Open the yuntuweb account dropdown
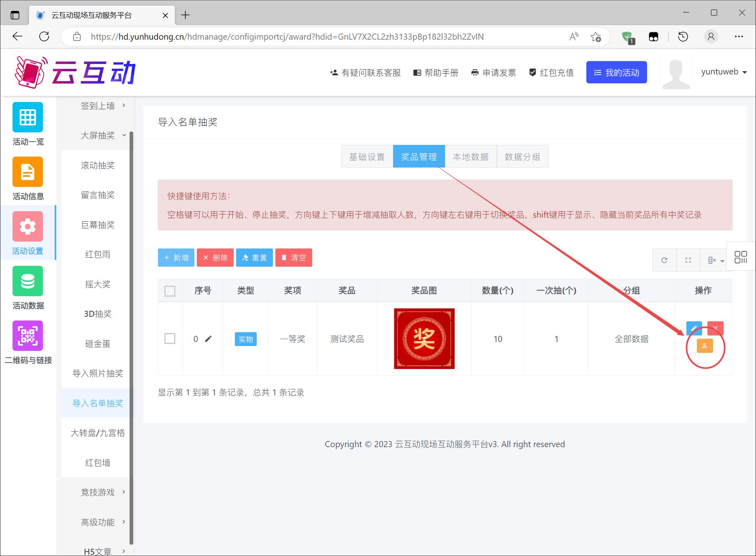 coord(724,72)
